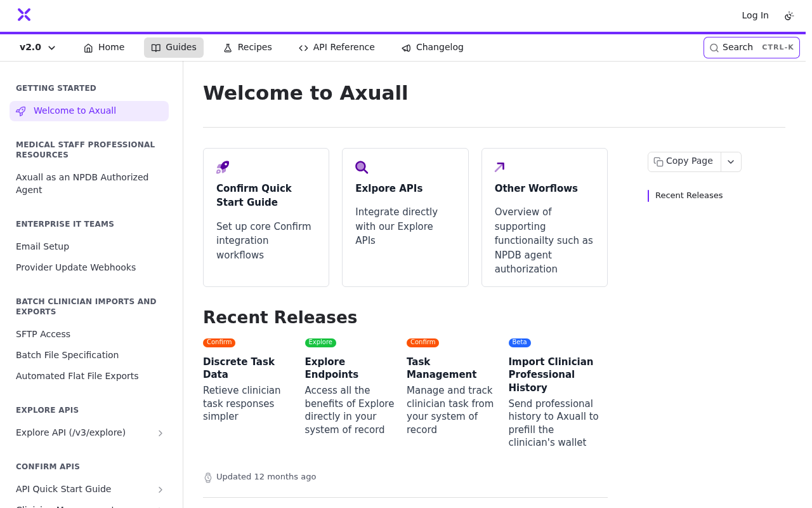Open the Email Setup guide
The width and height of the screenshot is (812, 508).
pos(89,246)
